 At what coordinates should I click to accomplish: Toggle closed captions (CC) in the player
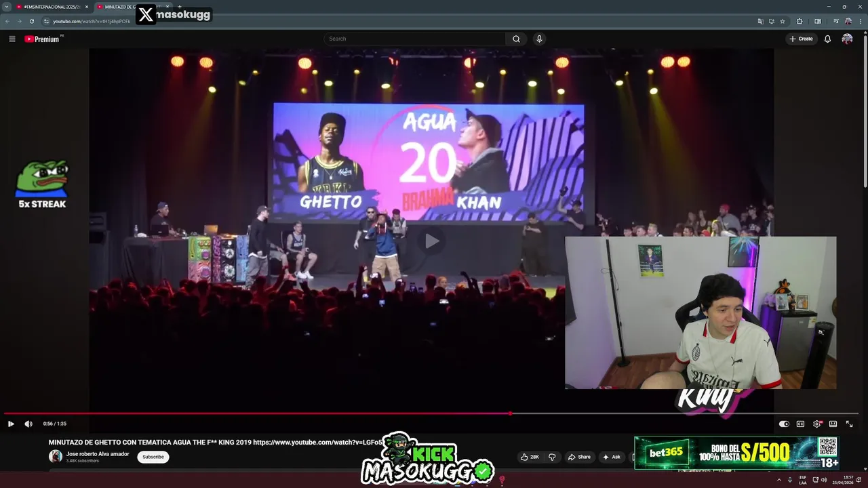(x=800, y=424)
